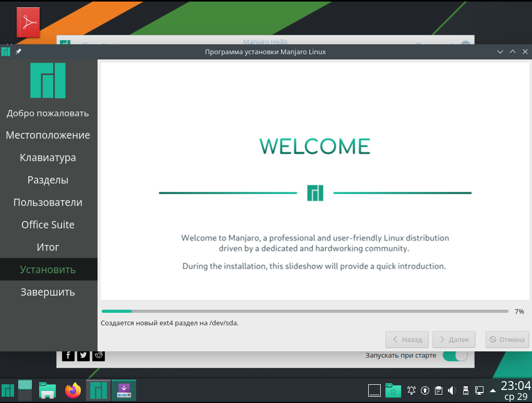Click the installation progress bar

click(305, 311)
